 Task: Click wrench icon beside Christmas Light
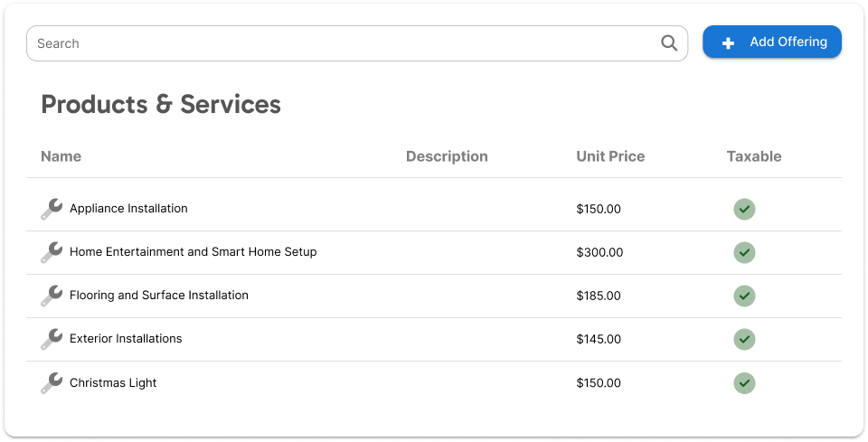pyautogui.click(x=52, y=382)
